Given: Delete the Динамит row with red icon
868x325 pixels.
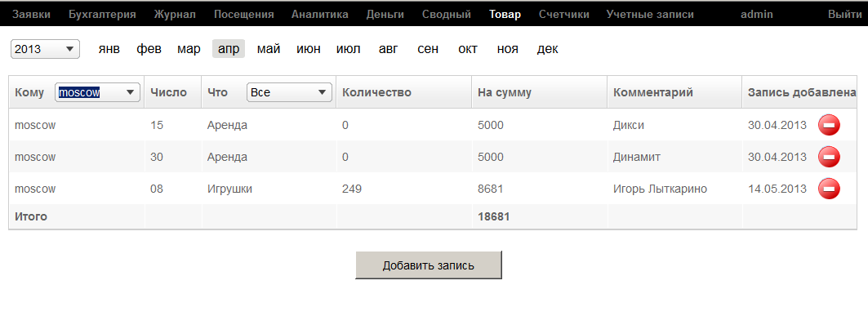Looking at the screenshot, I should pos(829,158).
